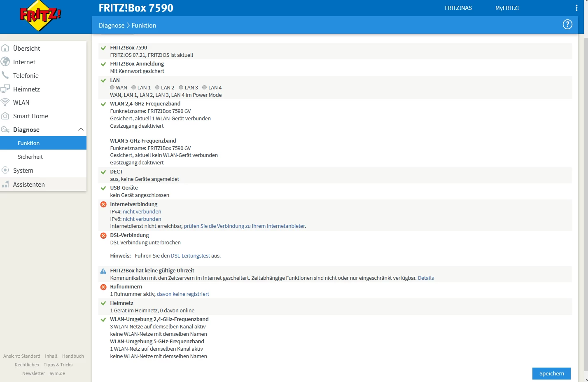Click the System icon in sidebar
The image size is (588, 382).
click(x=5, y=170)
